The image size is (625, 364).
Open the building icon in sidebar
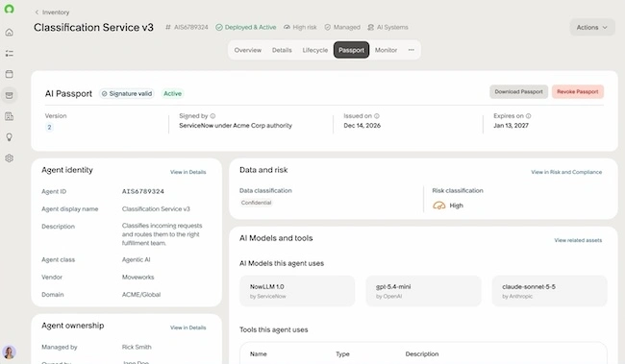[10, 116]
